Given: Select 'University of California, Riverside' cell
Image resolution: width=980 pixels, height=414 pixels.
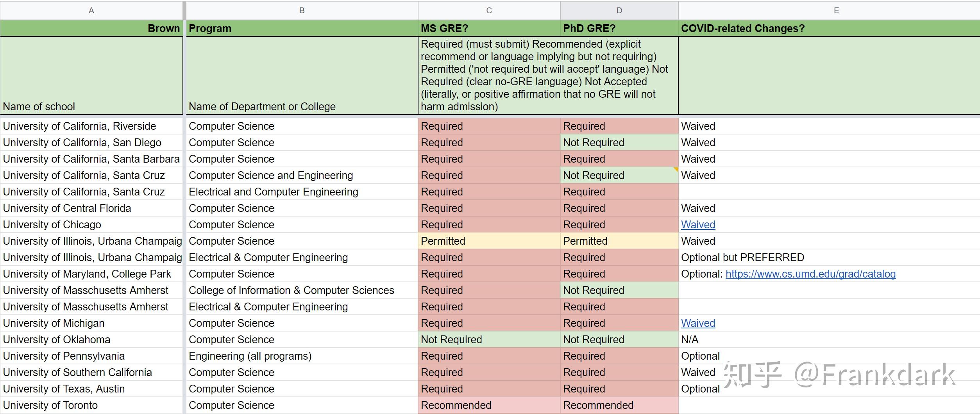Looking at the screenshot, I should tap(91, 126).
